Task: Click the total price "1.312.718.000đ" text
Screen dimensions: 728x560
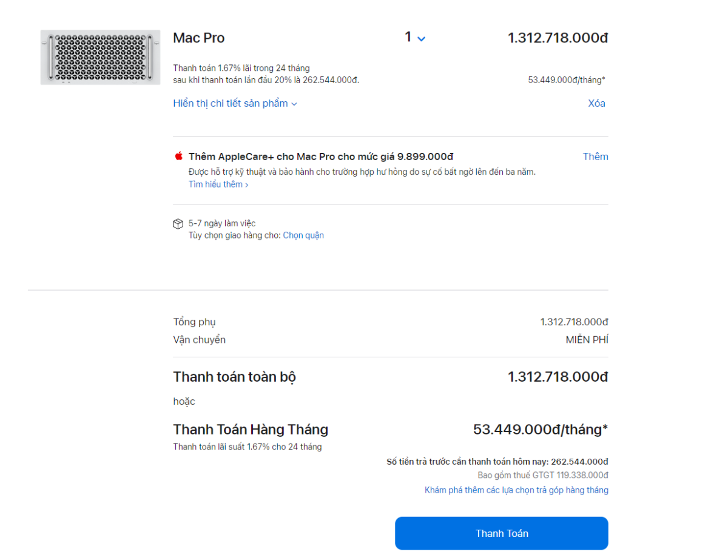Action: [x=558, y=376]
